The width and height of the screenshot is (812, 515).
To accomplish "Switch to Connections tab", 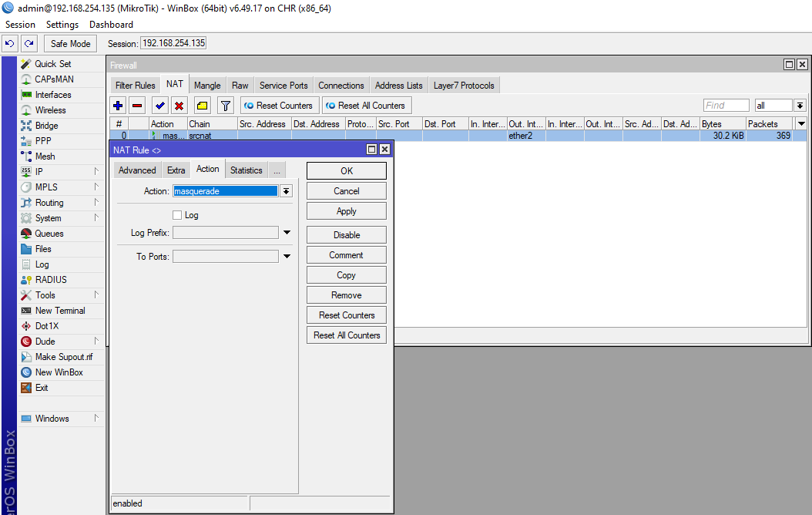I will click(341, 86).
